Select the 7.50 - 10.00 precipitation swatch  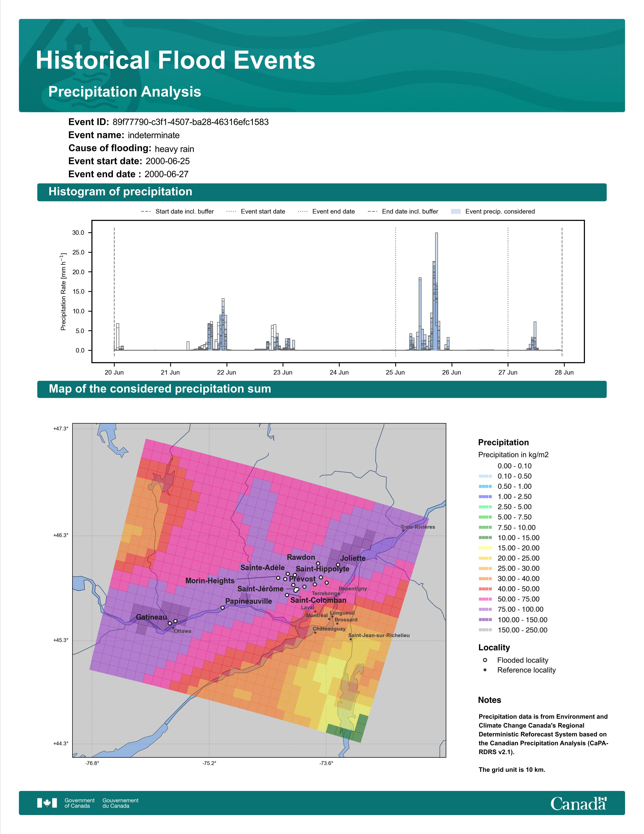click(x=485, y=527)
